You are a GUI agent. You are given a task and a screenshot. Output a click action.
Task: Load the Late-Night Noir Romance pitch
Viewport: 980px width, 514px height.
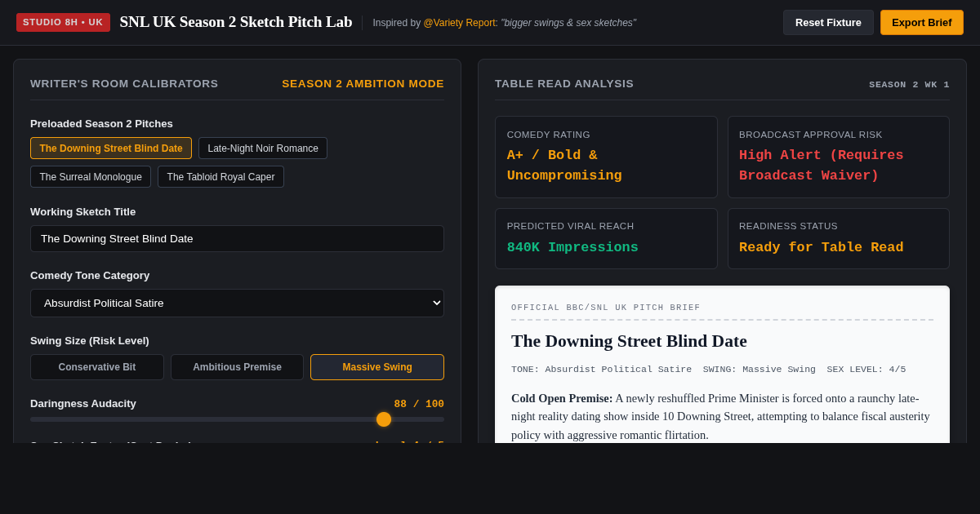click(x=263, y=148)
